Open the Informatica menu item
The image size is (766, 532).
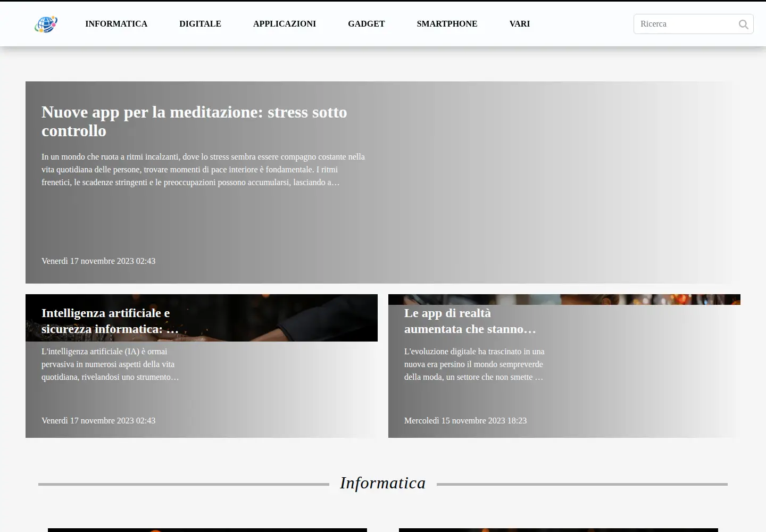coord(116,24)
